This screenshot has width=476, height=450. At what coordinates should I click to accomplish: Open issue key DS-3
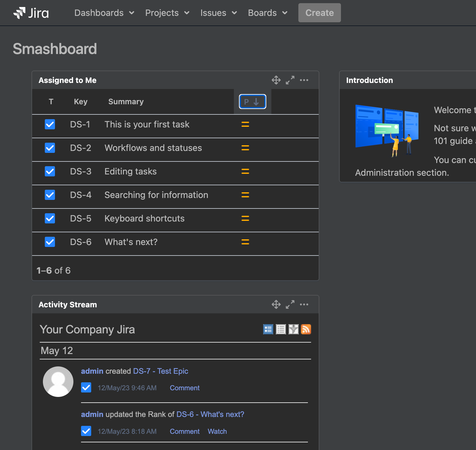coord(81,171)
